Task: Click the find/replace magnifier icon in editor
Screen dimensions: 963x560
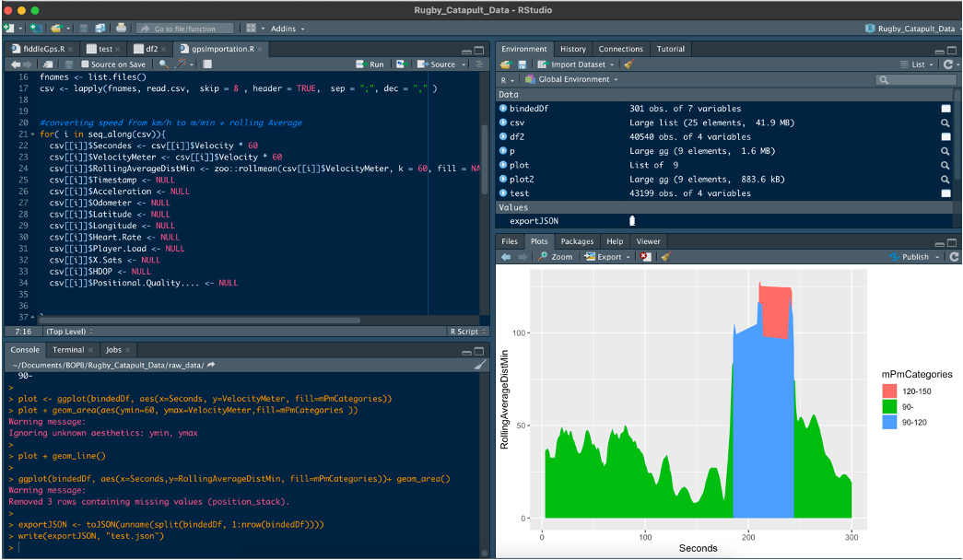Action: (164, 64)
